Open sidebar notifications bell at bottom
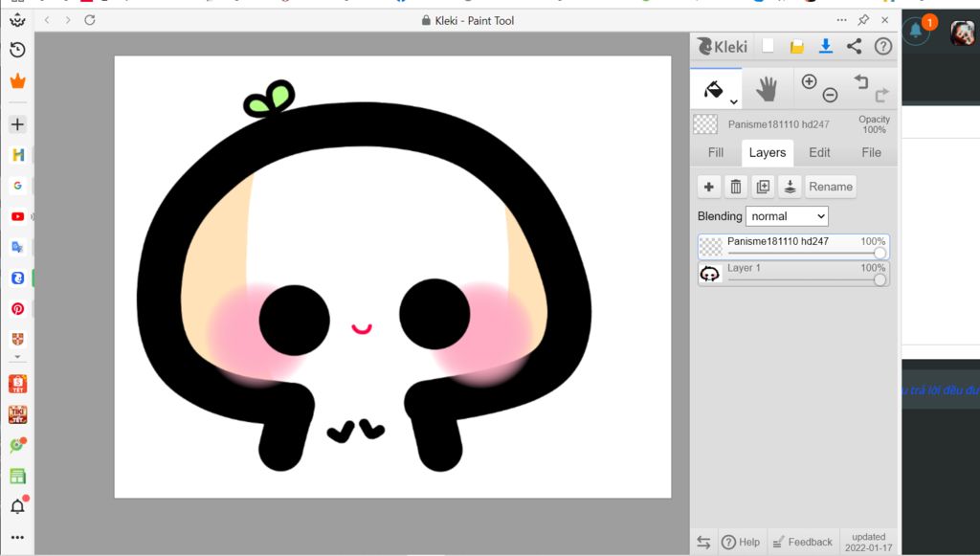980x556 pixels. tap(17, 506)
